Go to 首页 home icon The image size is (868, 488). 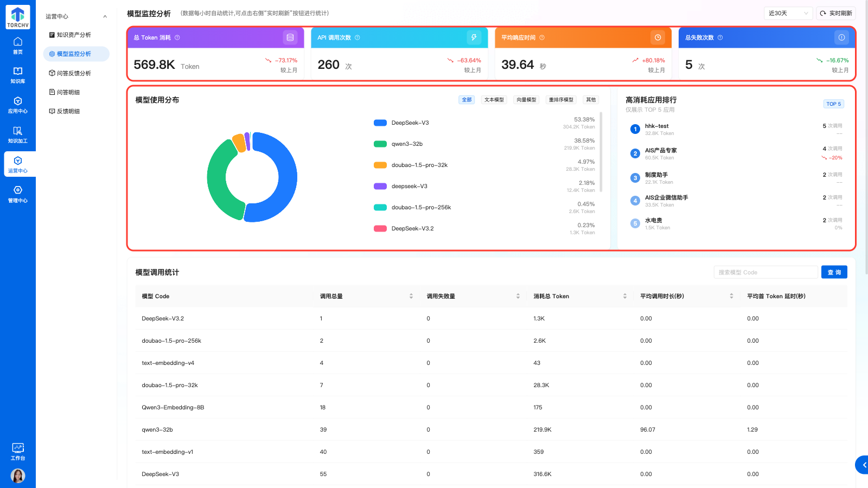pyautogui.click(x=17, y=45)
